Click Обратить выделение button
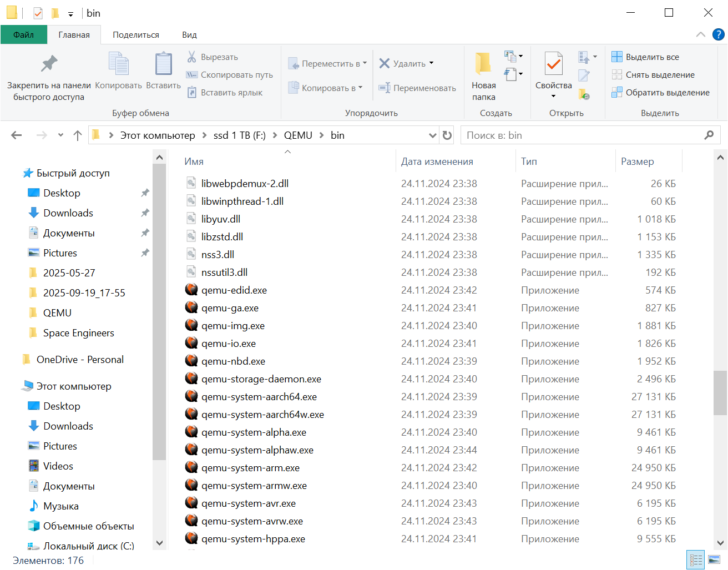Image resolution: width=728 pixels, height=570 pixels. [661, 92]
